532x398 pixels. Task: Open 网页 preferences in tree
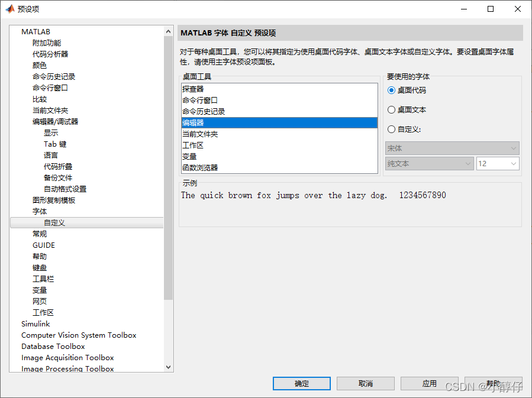pyautogui.click(x=40, y=302)
